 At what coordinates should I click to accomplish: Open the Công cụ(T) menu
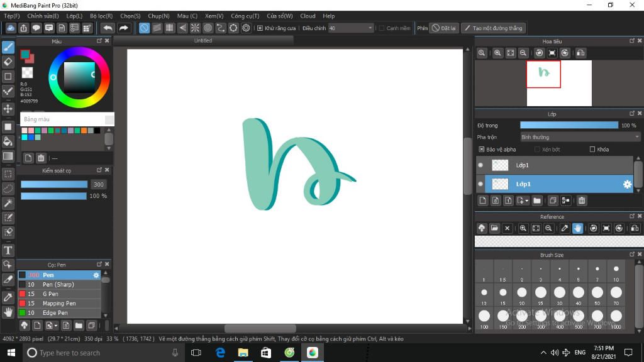pyautogui.click(x=245, y=16)
